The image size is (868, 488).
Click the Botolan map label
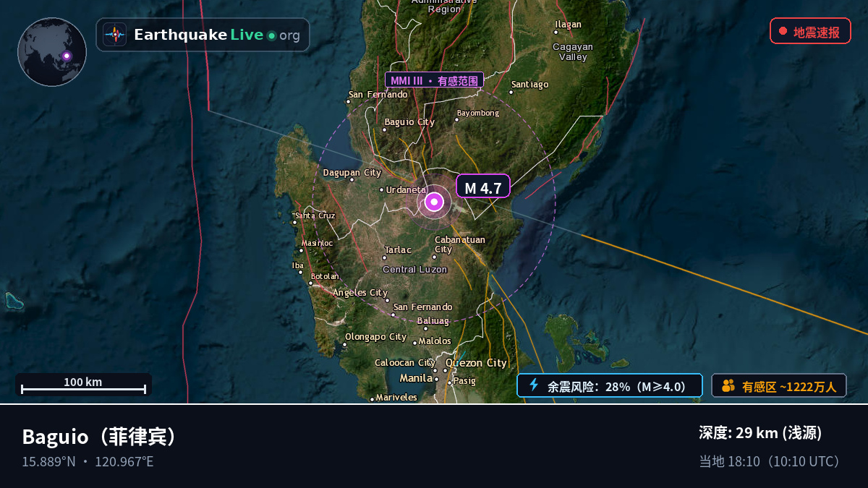(324, 276)
